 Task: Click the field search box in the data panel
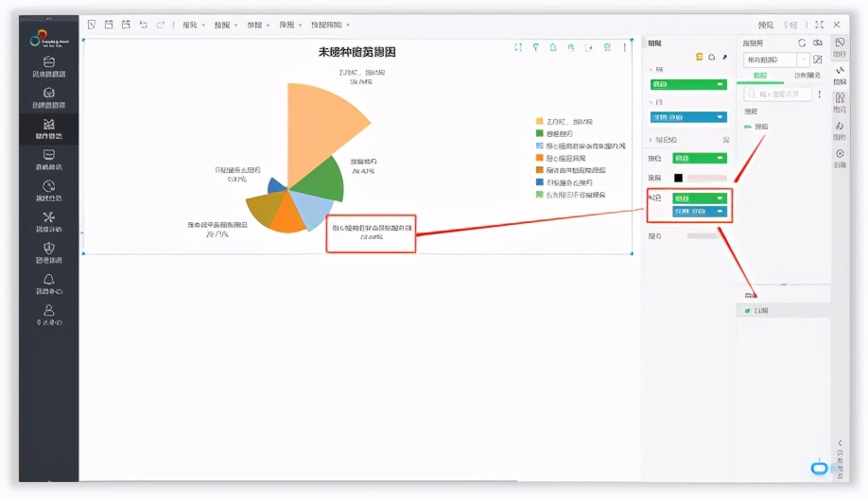775,95
